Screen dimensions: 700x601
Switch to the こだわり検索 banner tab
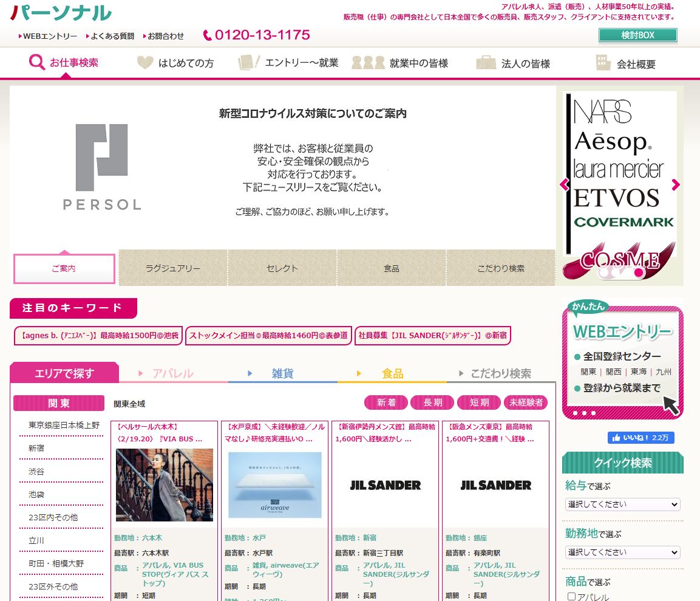[x=501, y=268]
